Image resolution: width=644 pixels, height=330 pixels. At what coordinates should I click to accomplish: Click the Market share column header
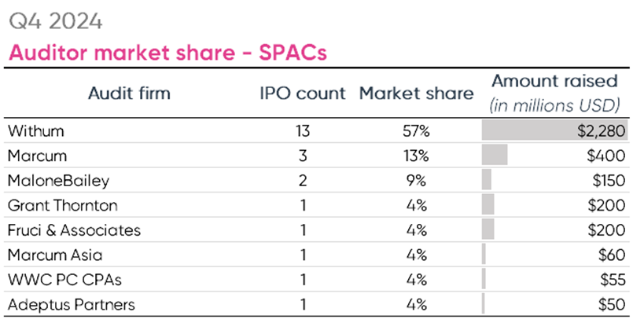[416, 93]
